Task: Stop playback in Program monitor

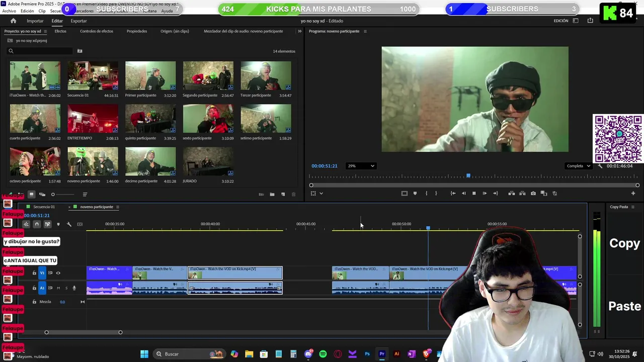Action: click(x=474, y=193)
